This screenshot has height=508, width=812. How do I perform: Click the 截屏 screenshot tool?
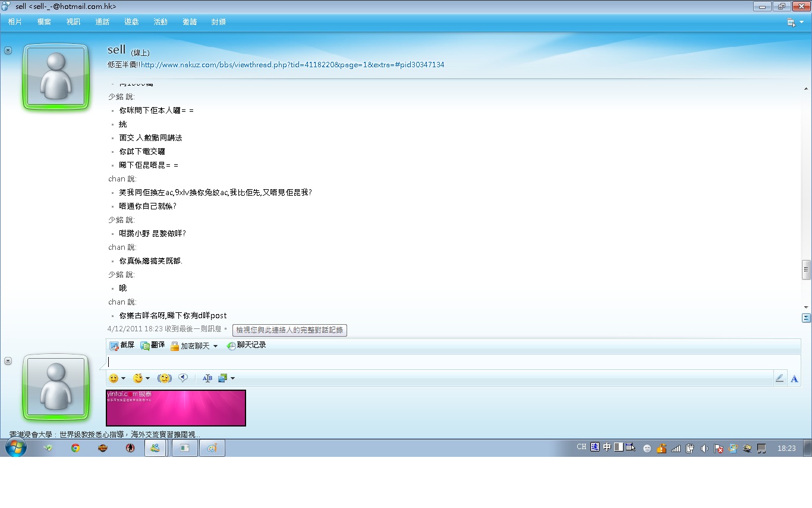[122, 346]
